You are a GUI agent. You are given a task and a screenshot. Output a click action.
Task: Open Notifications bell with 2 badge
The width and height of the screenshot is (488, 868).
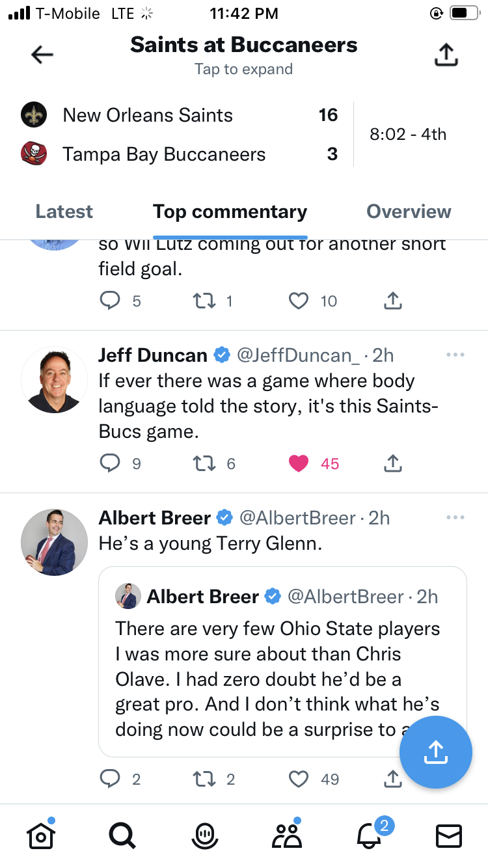click(x=370, y=835)
